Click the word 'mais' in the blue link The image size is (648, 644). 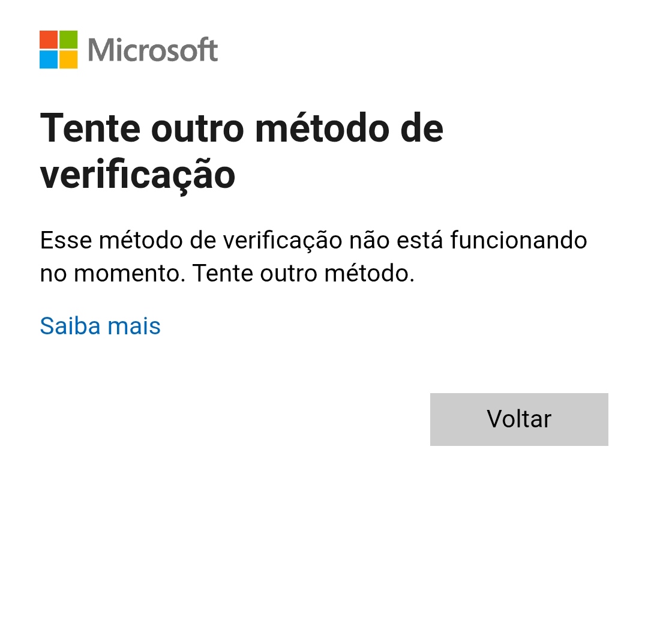tap(134, 326)
